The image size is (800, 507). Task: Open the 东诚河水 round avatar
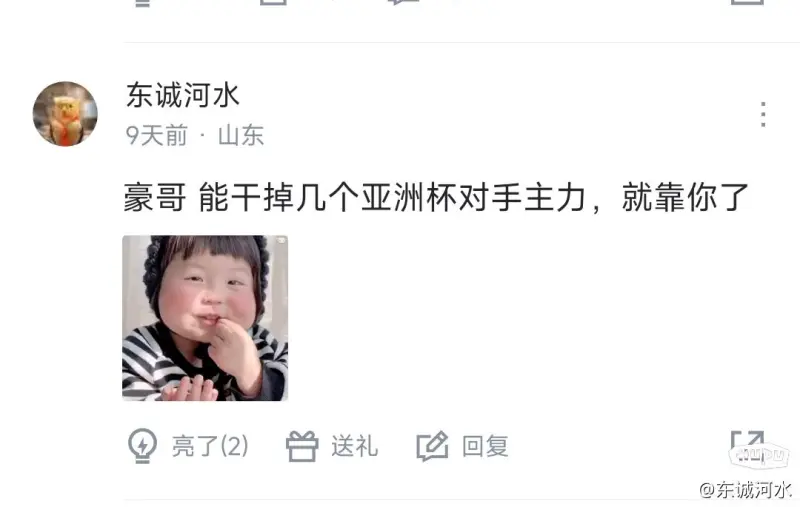coord(65,114)
